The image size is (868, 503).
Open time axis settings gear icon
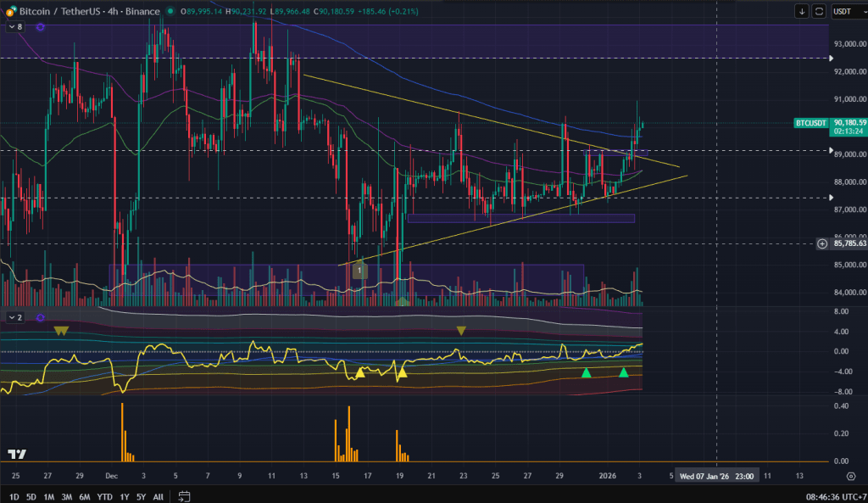click(x=850, y=476)
